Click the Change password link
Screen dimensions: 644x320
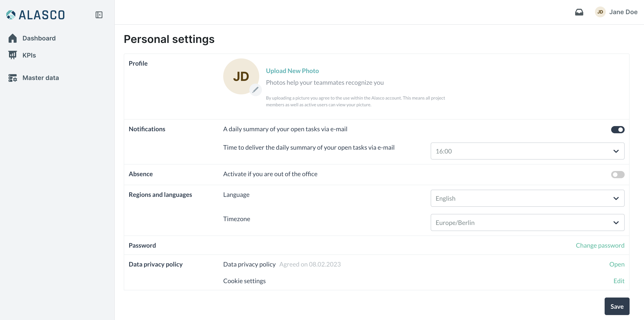[x=600, y=245]
